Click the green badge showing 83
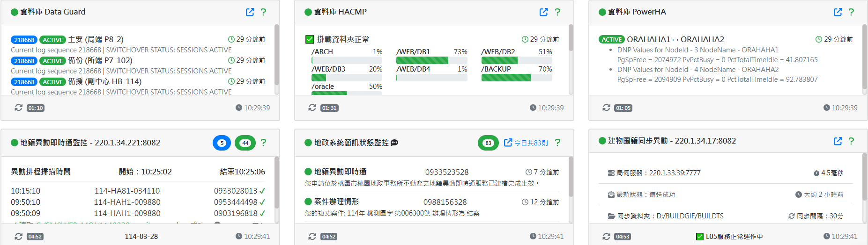868x245 pixels. point(489,143)
